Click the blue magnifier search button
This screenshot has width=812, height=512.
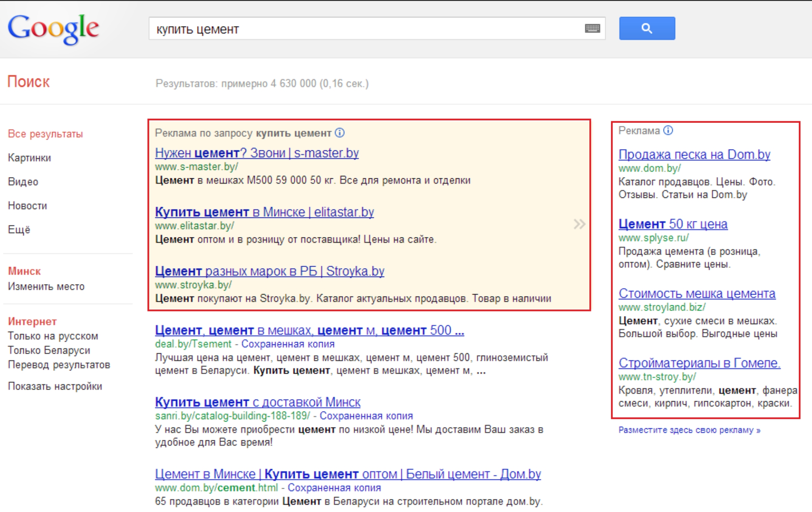tap(647, 28)
